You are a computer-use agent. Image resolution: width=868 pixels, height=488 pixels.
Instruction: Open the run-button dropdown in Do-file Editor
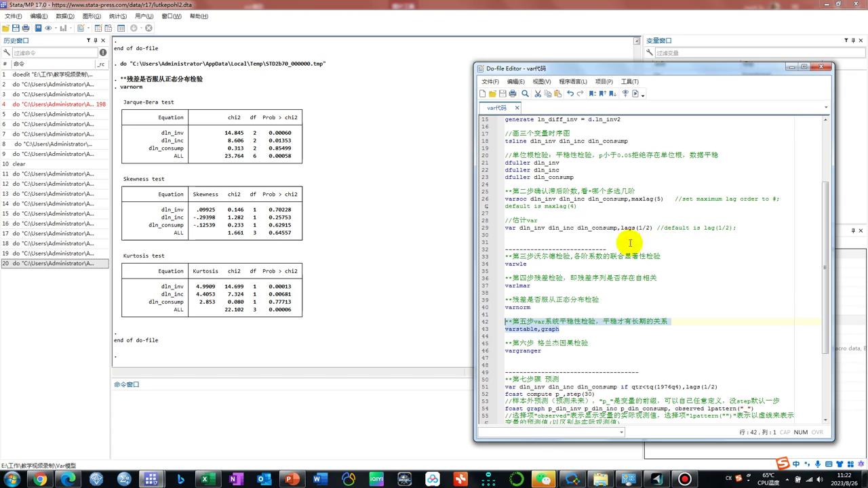642,94
